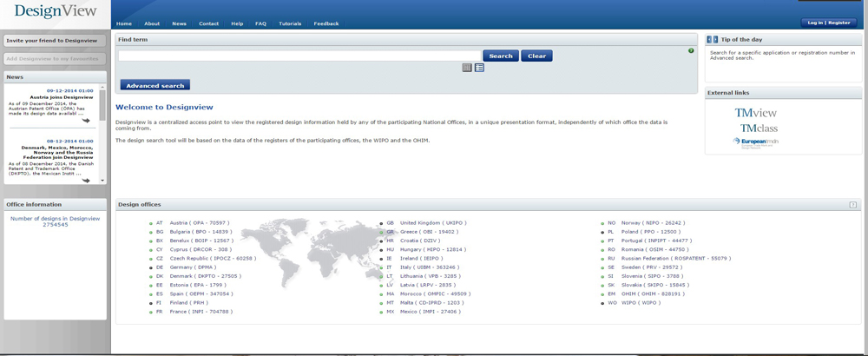Open the TMview external link logo
The height and width of the screenshot is (356, 868).
coord(756,113)
